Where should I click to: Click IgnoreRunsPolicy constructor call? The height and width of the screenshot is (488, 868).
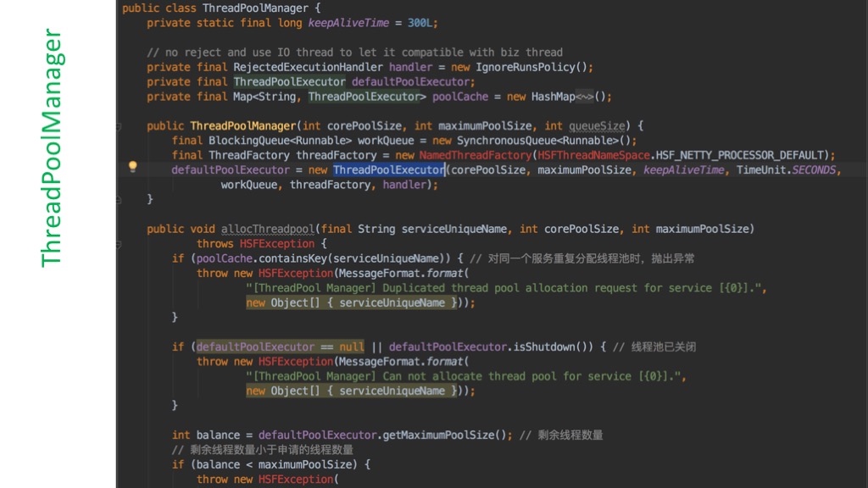(526, 68)
